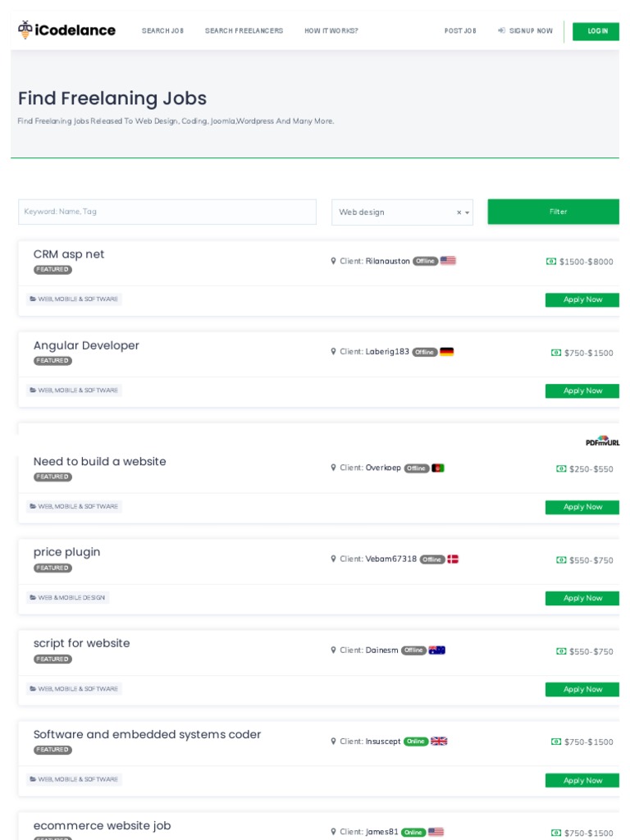Click the Denmark flag next to Vebam67318

(x=453, y=559)
